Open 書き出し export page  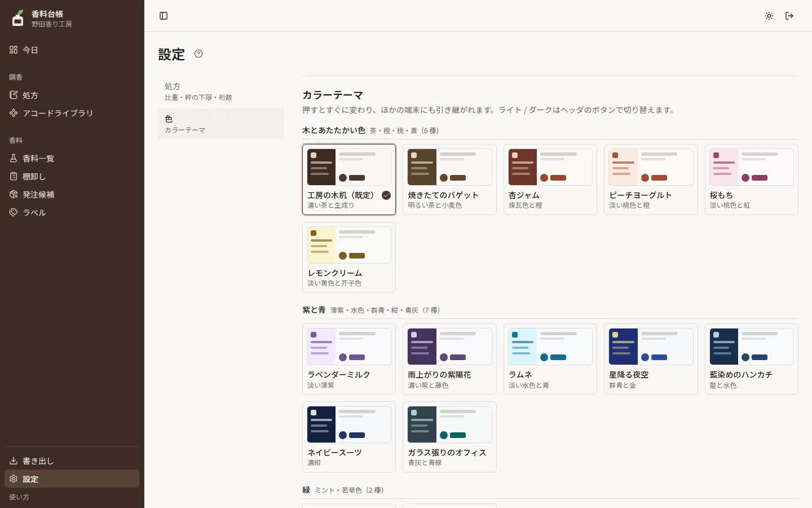pyautogui.click(x=72, y=461)
